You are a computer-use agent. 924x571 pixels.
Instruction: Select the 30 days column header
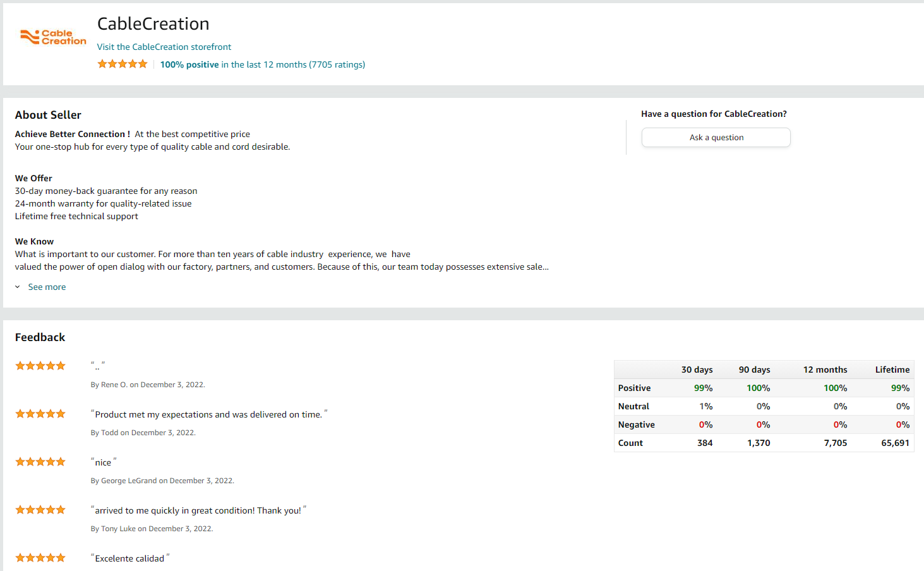(697, 370)
